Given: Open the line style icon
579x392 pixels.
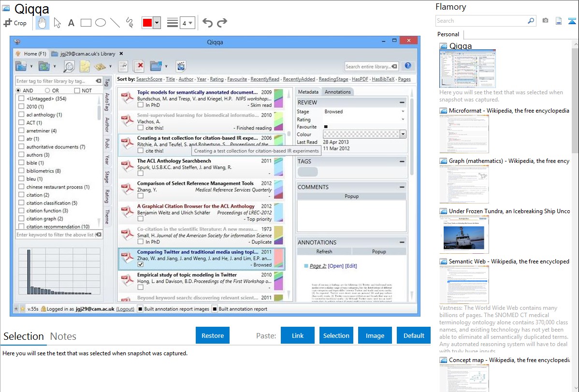Looking at the screenshot, I should tap(172, 23).
